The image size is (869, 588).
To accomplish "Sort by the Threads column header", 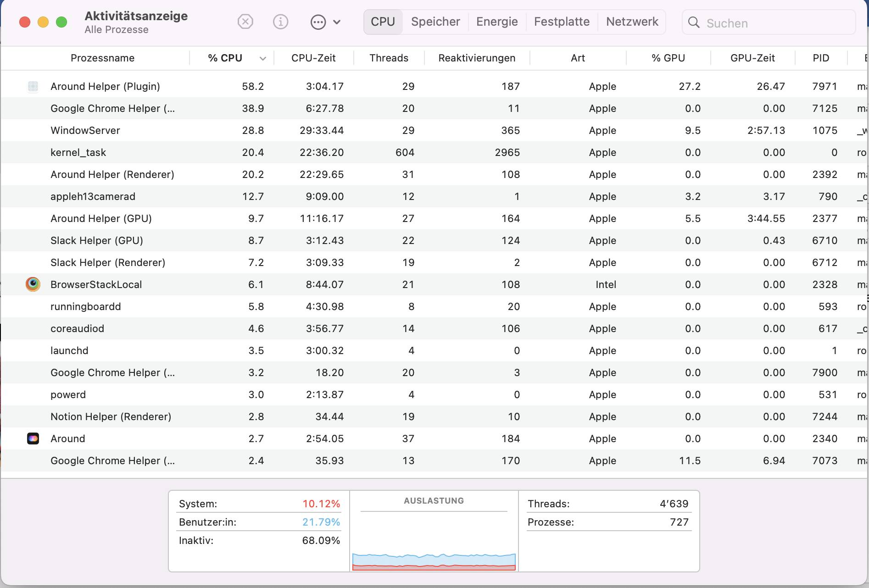I will (x=389, y=58).
